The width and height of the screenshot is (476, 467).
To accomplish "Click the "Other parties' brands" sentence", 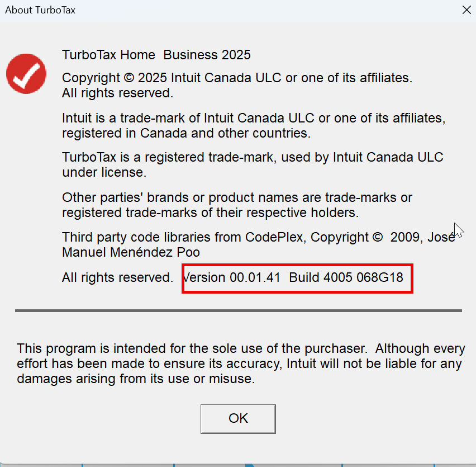I will [x=237, y=197].
